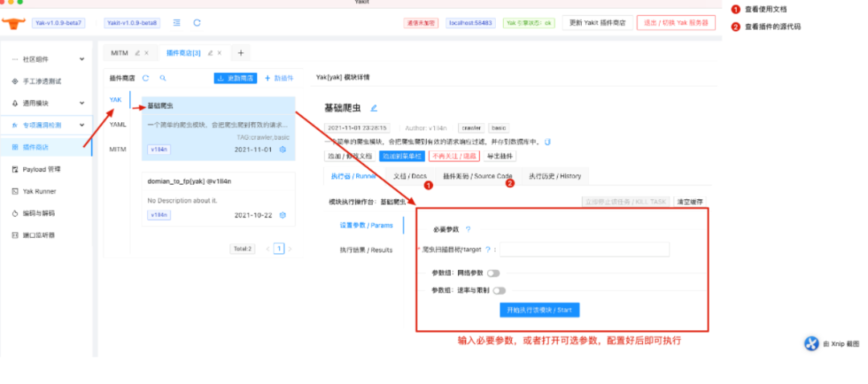
Task: Open the Source Code tab
Action: point(477,176)
